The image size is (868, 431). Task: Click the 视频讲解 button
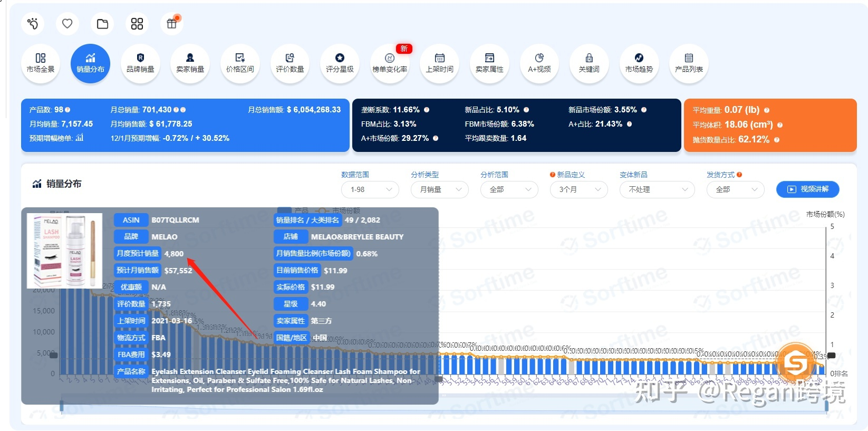coord(807,189)
